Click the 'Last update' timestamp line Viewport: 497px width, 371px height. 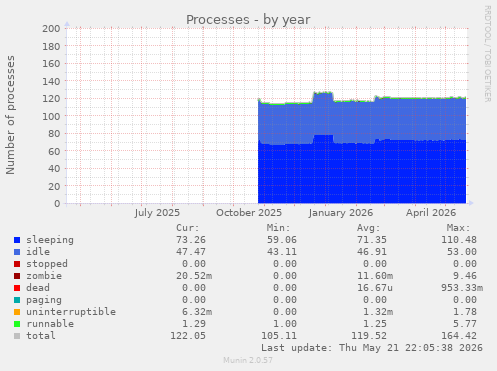pyautogui.click(x=372, y=348)
